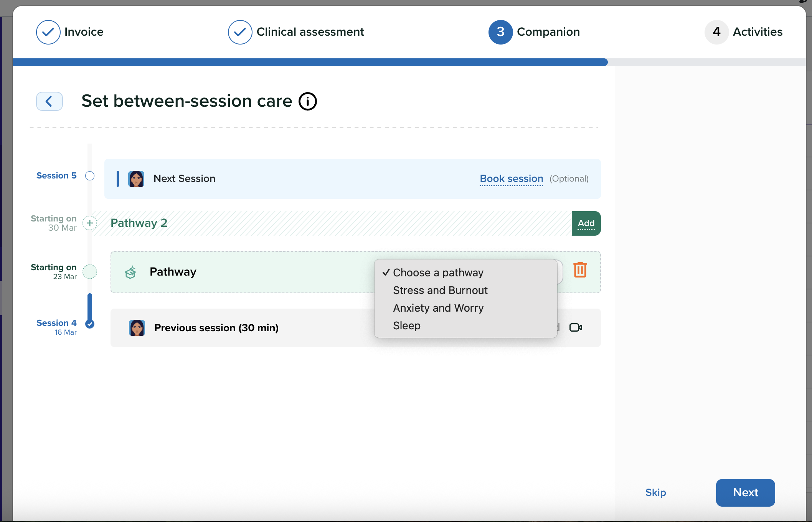Click video camera icon on previous session
This screenshot has height=522, width=812.
pos(576,327)
